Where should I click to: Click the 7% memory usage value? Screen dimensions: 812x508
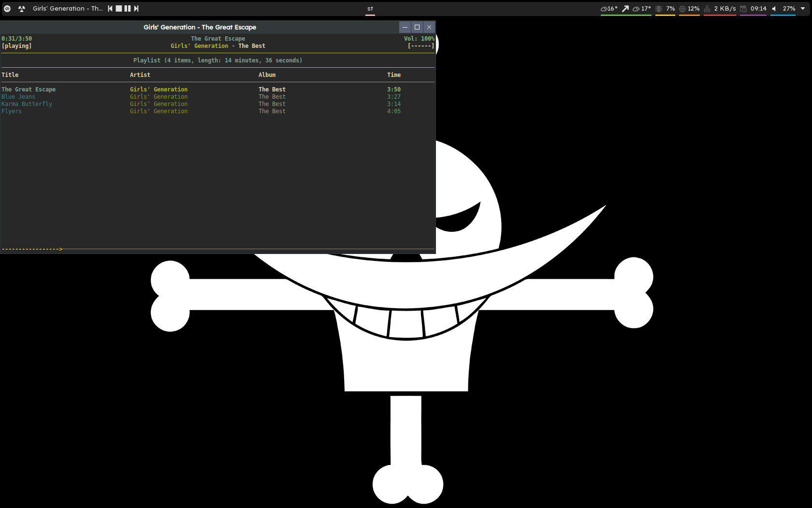(x=670, y=9)
